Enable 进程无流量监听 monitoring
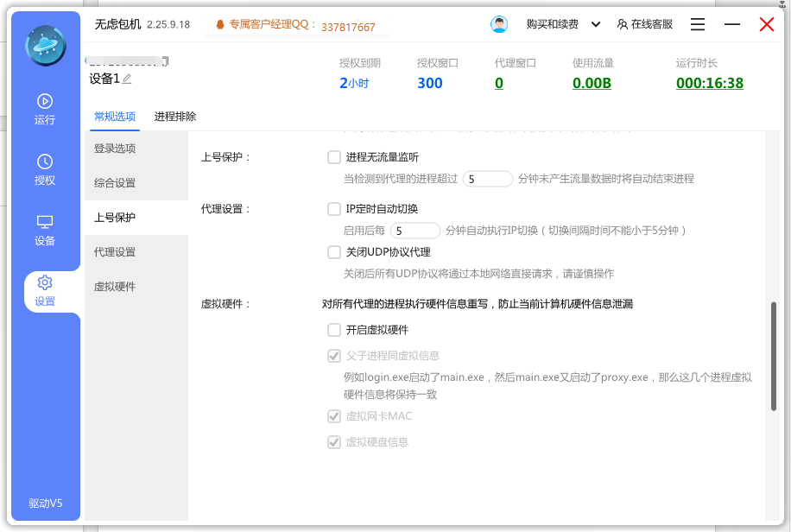 [x=333, y=157]
